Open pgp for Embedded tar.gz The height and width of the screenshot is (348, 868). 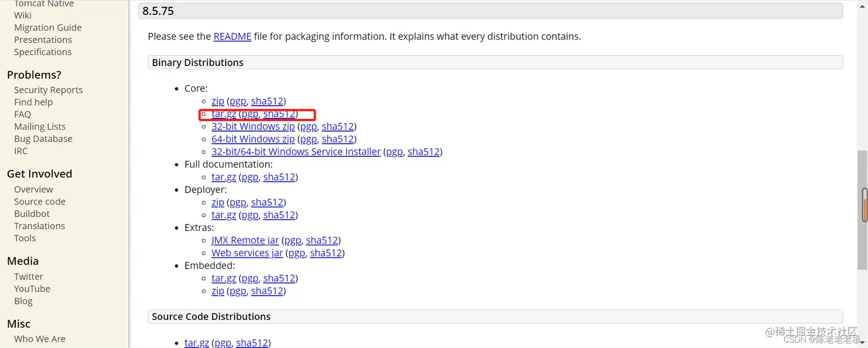point(250,278)
